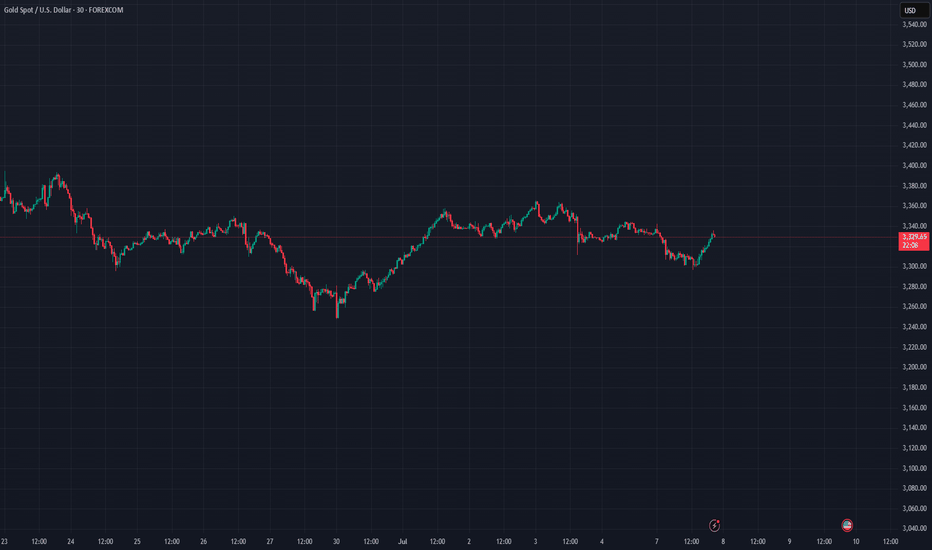
Task: Click the '27' date on time axis
Action: [270, 542]
